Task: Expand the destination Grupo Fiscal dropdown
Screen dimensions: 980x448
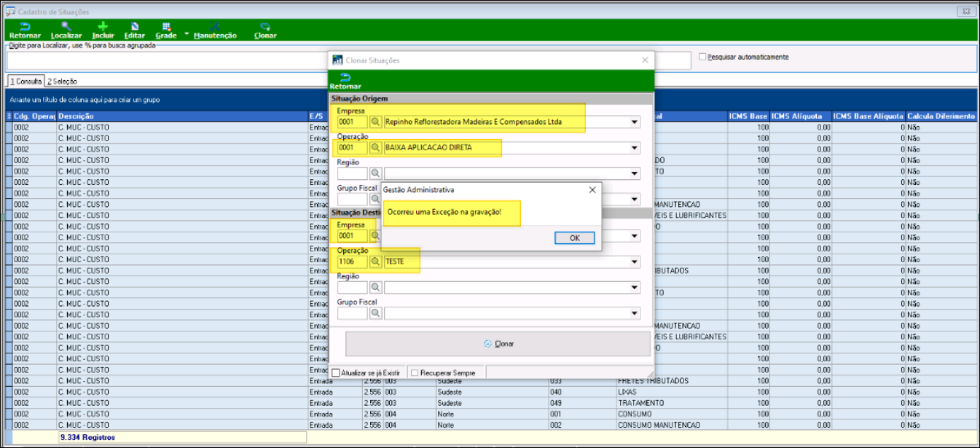Action: point(634,313)
